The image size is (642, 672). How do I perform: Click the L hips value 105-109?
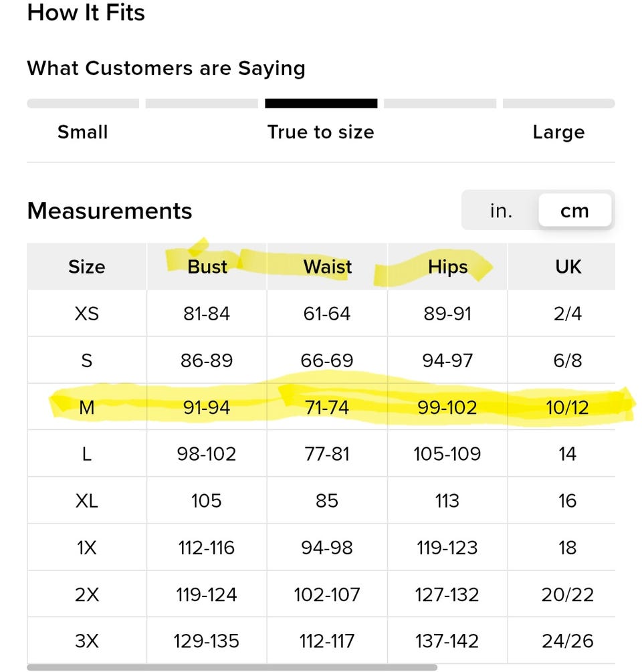447,454
